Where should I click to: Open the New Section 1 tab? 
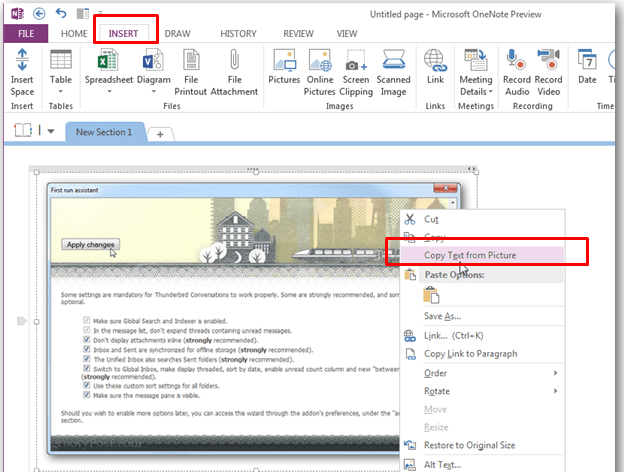click(104, 132)
